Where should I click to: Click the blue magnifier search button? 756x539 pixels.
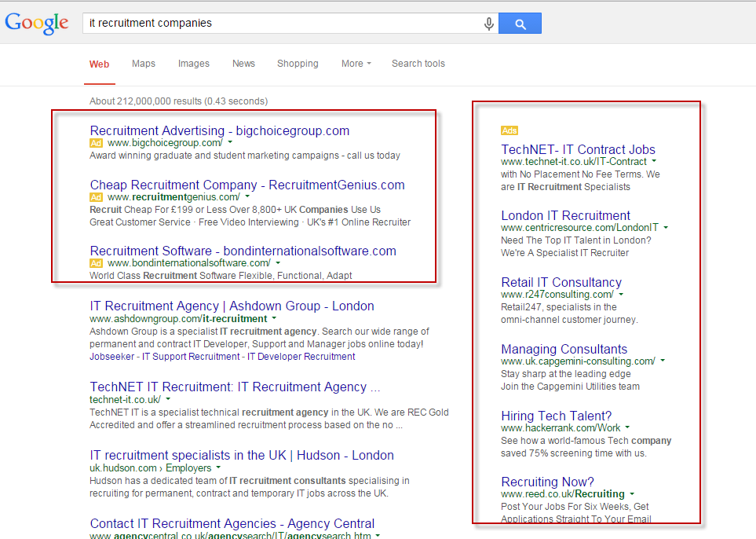(520, 23)
